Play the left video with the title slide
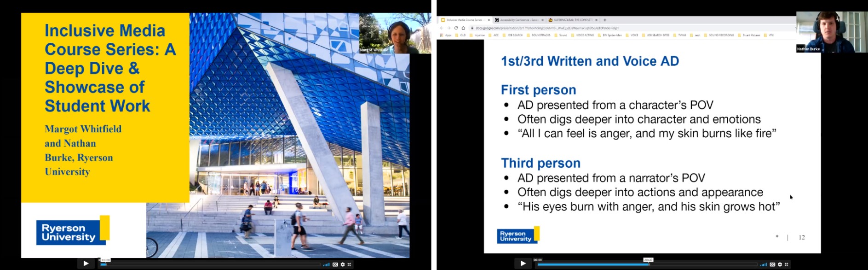The image size is (868, 270). (x=86, y=264)
